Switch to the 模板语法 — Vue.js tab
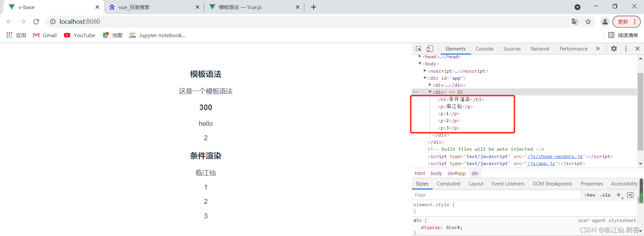 254,7
